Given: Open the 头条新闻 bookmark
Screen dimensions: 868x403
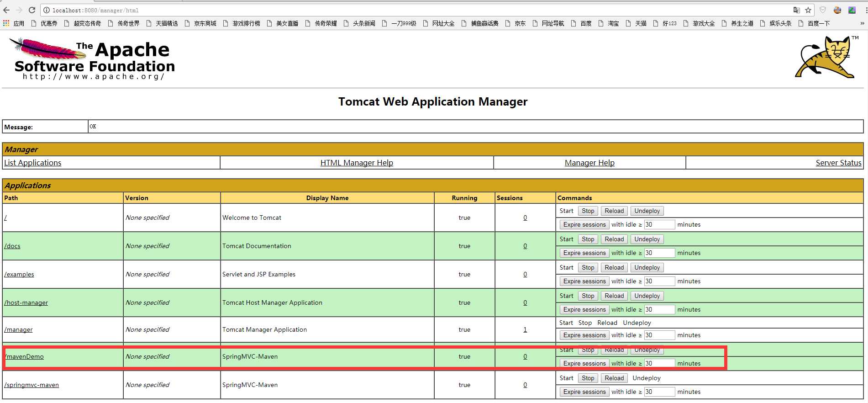Looking at the screenshot, I should pyautogui.click(x=359, y=23).
